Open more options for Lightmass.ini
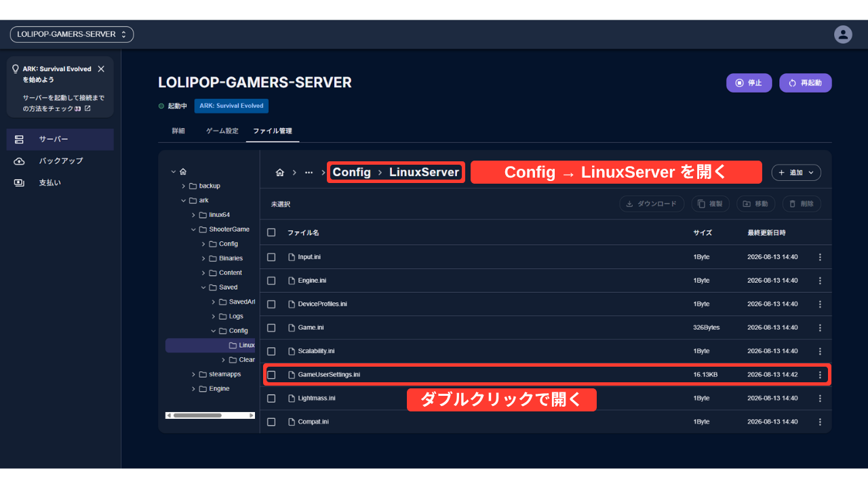Viewport: 868px width, 488px height. (820, 399)
